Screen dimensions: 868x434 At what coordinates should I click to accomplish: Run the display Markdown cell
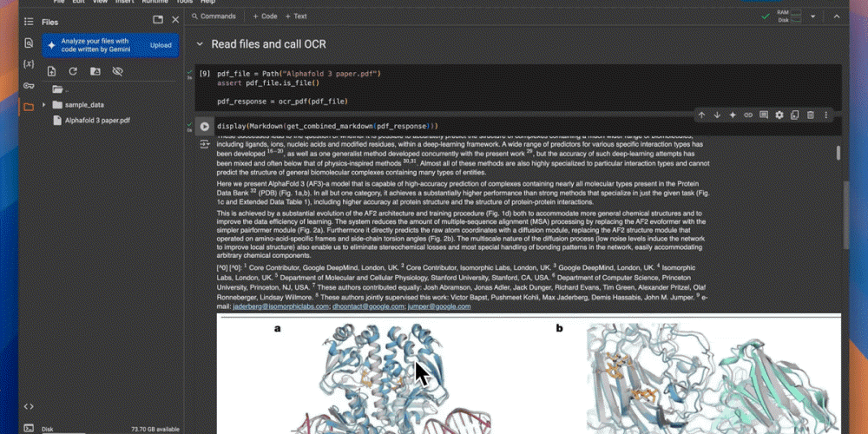(205, 126)
